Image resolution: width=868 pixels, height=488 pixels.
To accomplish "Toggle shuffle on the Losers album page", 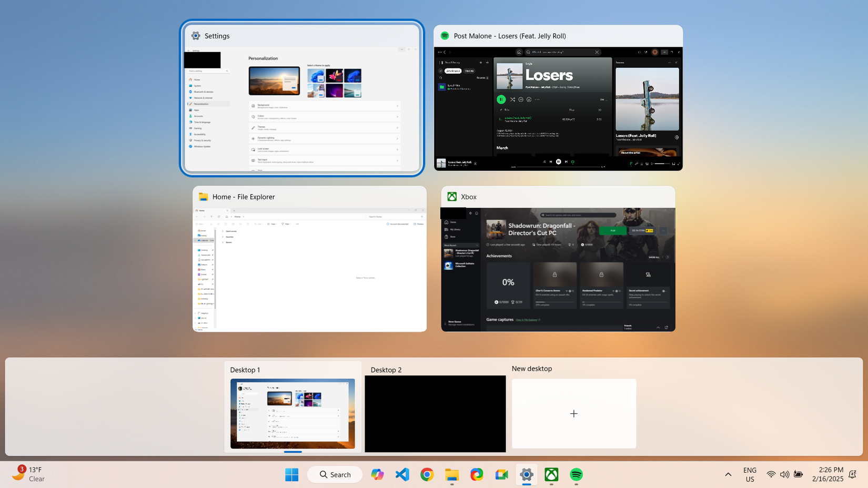I will pos(512,99).
